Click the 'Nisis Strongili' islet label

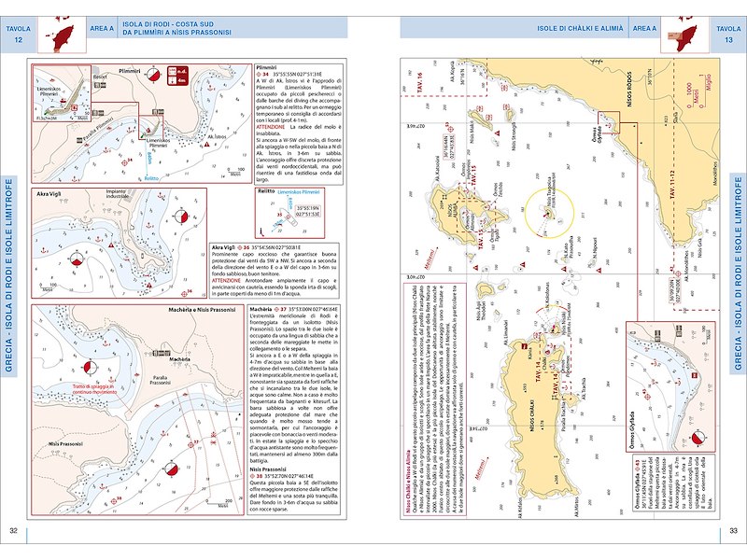click(514, 136)
